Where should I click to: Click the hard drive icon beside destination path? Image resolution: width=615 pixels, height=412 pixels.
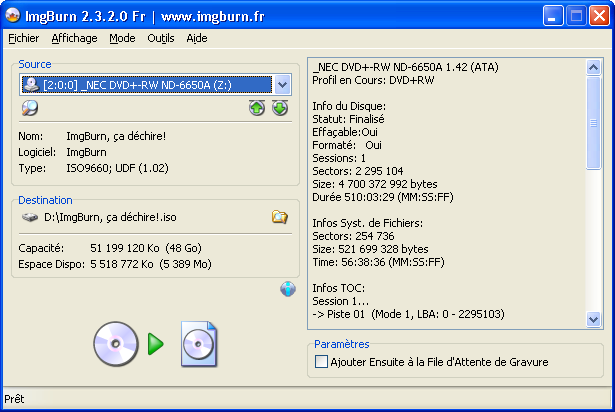(x=29, y=217)
